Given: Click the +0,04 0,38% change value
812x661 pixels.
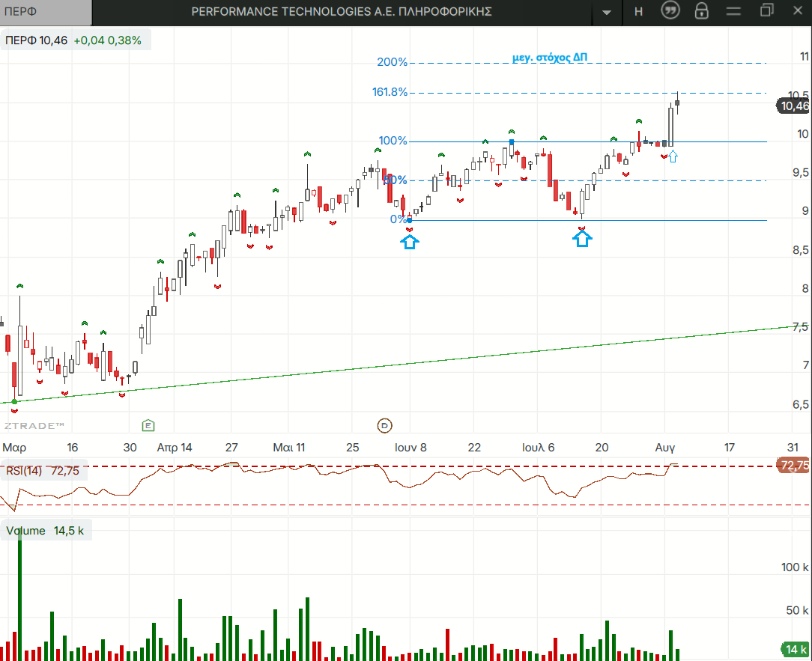Looking at the screenshot, I should (x=107, y=40).
